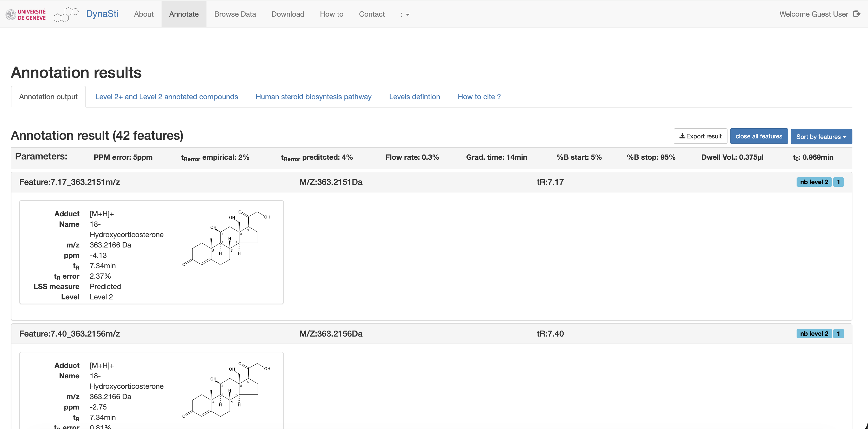
Task: Click the PPM error: 5ppm parameter
Action: pos(123,157)
